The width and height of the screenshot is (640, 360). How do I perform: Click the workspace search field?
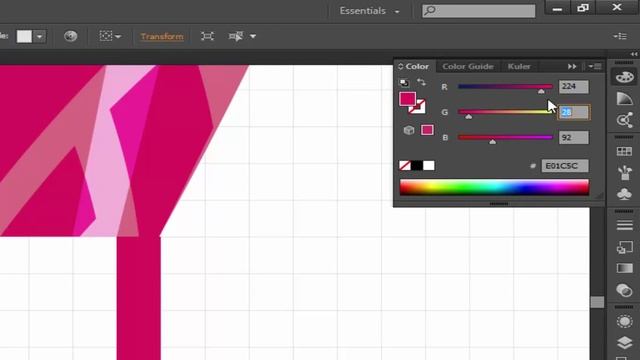pos(479,11)
